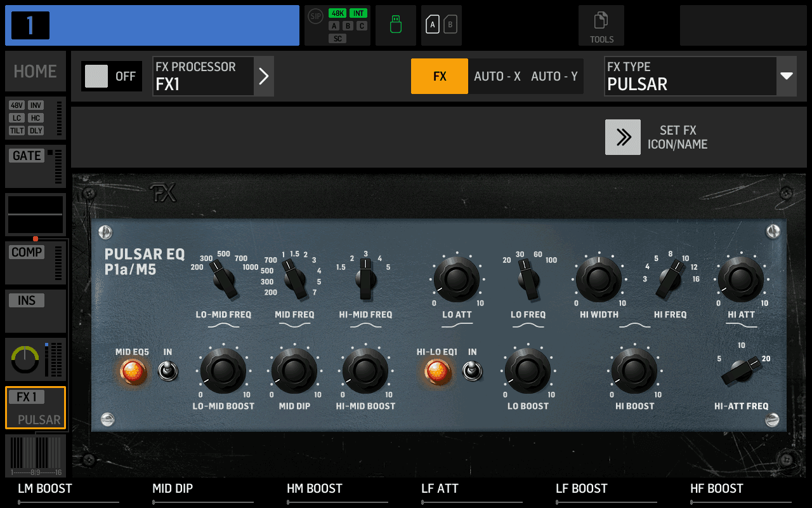Click the SIP indicator icon

(315, 16)
